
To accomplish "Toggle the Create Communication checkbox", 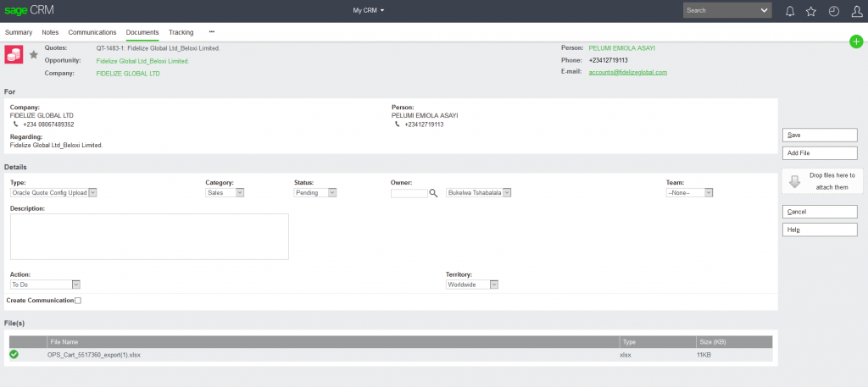I will pyautogui.click(x=78, y=301).
